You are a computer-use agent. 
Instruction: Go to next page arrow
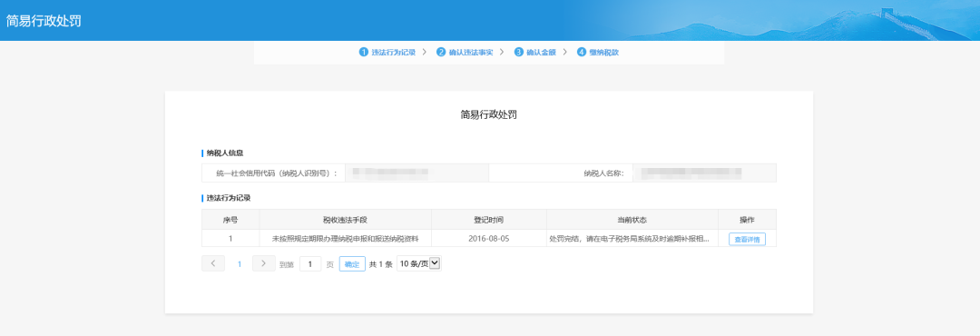(264, 263)
